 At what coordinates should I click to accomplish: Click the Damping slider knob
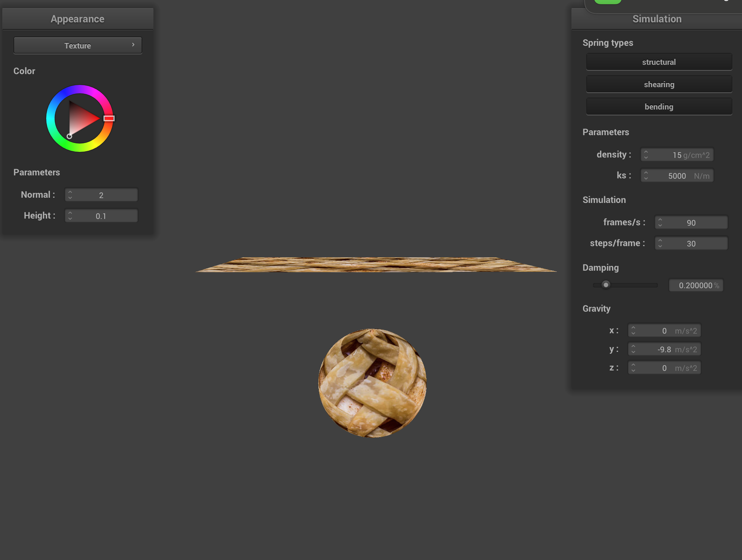tap(606, 285)
